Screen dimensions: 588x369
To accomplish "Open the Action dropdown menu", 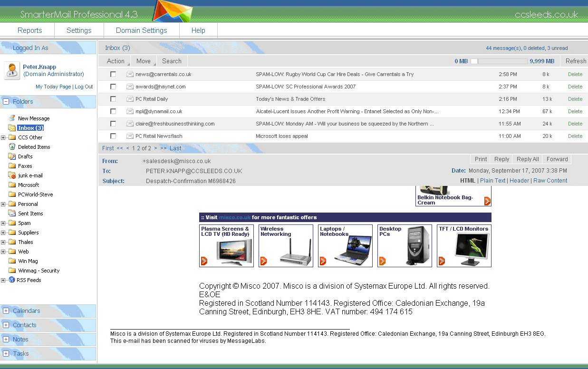I will [x=116, y=61].
